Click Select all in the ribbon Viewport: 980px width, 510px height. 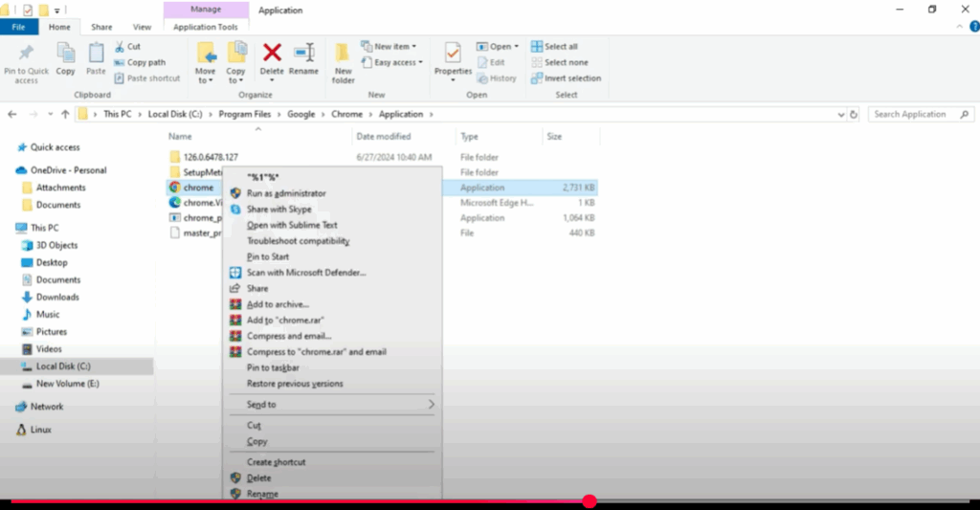click(554, 46)
